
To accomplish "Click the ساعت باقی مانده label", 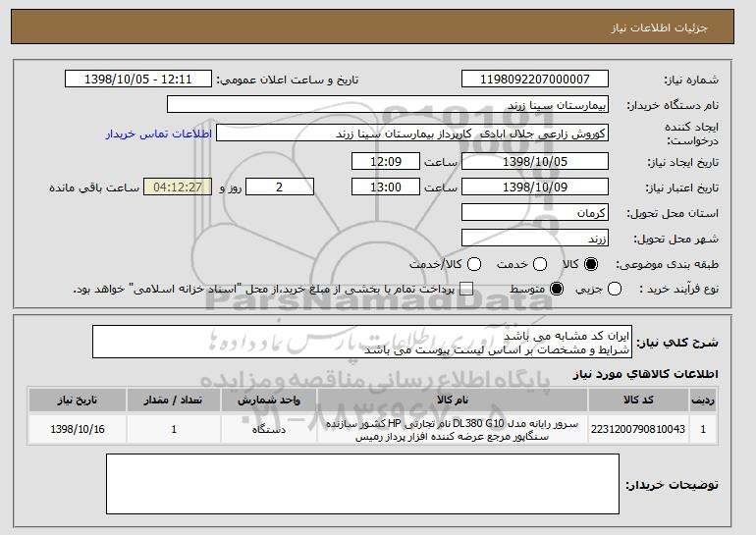I will (94, 187).
